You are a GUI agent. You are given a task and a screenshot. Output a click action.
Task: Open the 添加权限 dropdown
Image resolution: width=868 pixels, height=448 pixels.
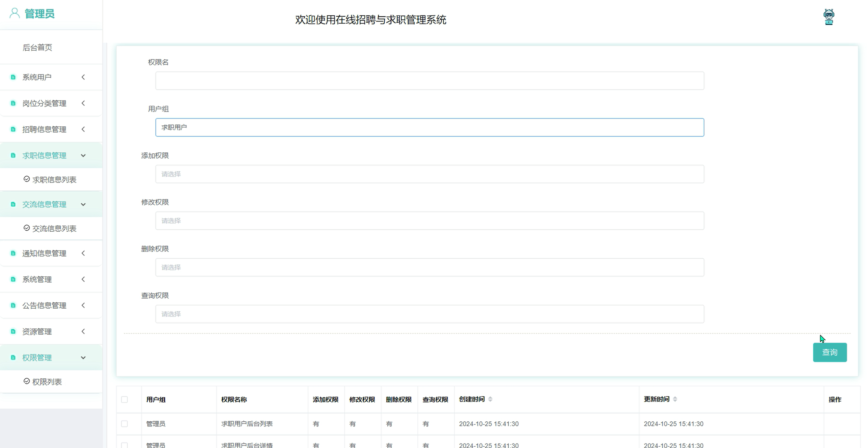(x=429, y=174)
